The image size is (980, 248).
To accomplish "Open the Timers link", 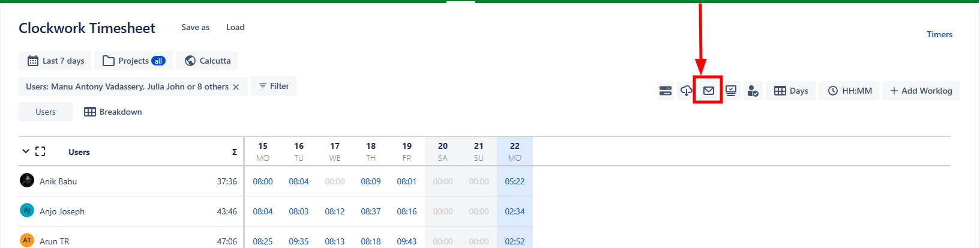I will point(939,34).
